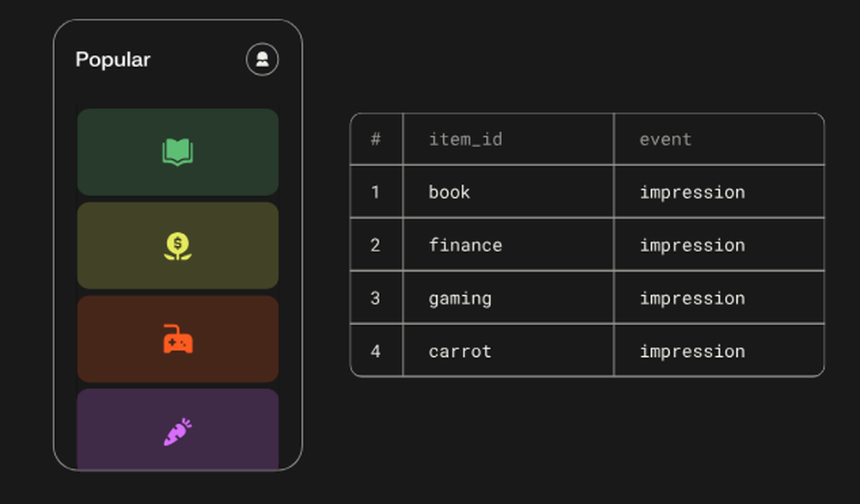Select the orange gaming controller icon
The height and width of the screenshot is (504, 860).
coord(177,339)
